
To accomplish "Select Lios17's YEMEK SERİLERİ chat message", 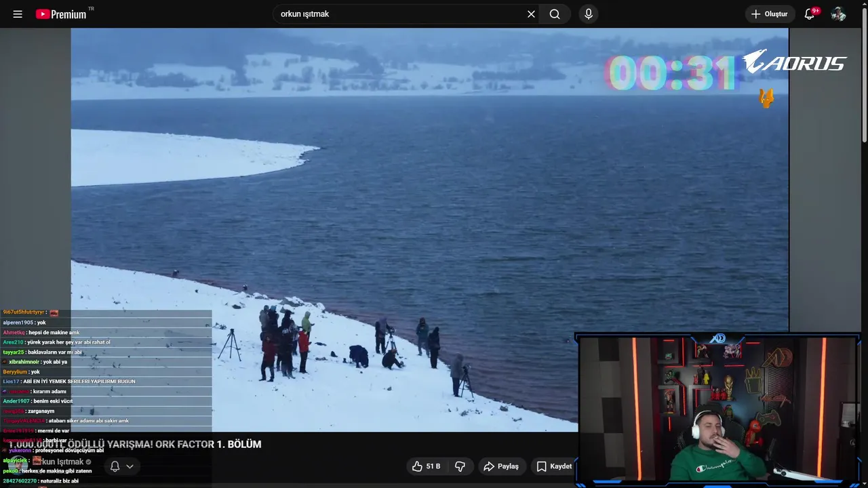I will (69, 382).
